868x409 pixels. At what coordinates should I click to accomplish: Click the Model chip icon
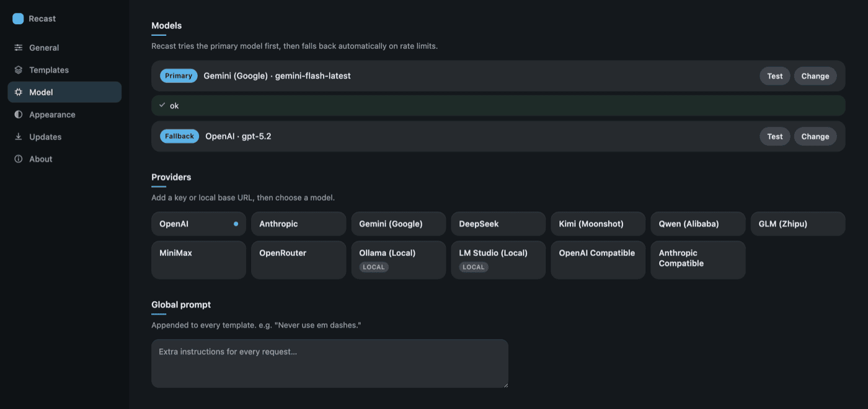click(x=19, y=92)
